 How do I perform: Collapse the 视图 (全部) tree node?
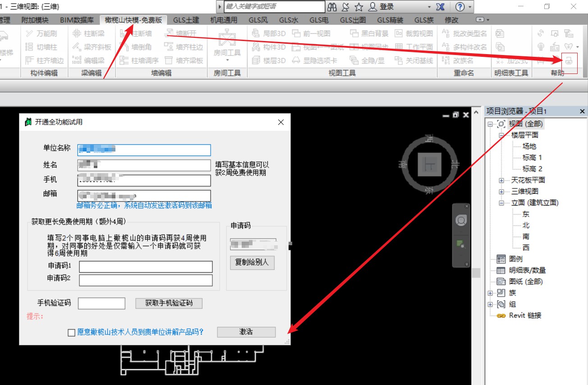[x=490, y=124]
